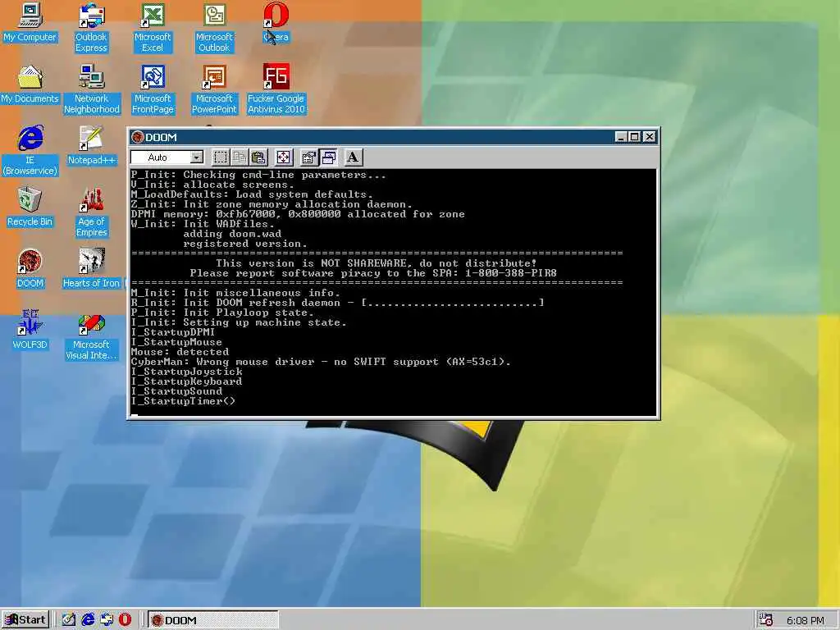Select the Hearts of Iron desktop icon
The height and width of the screenshot is (630, 840).
[91, 269]
